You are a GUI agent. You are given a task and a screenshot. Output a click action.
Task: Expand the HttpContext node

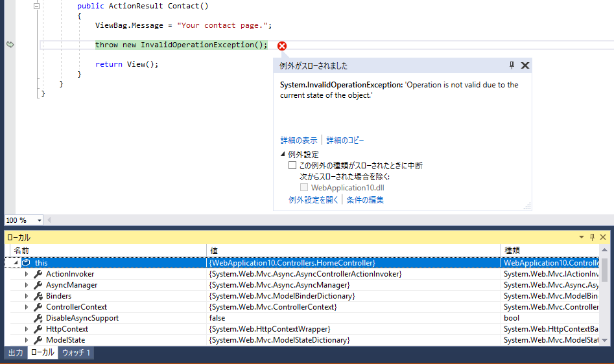pos(26,329)
